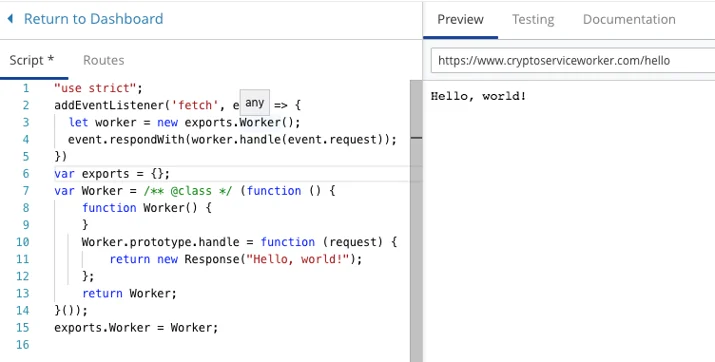Click the overview ruler marker on scrollbar
Viewport: 715px width, 362px height.
coord(416,137)
